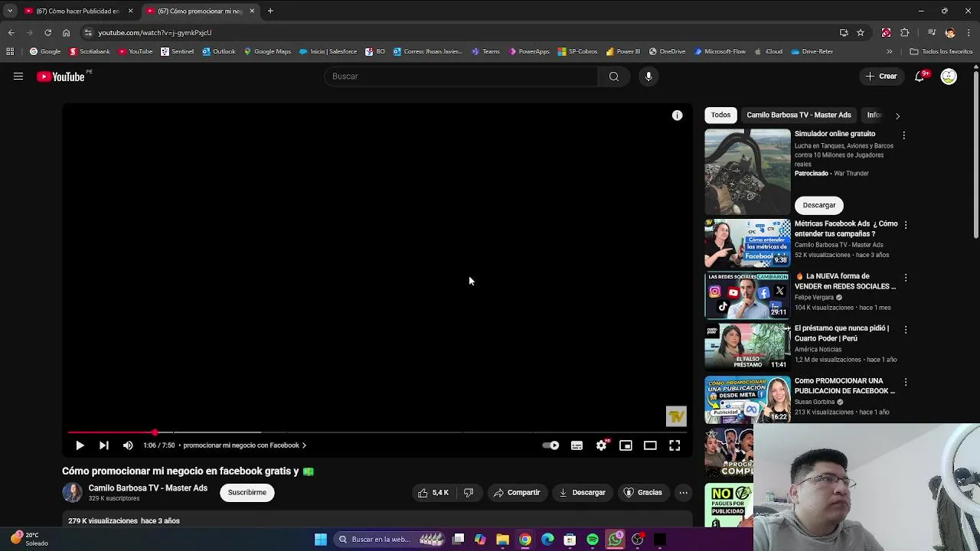Open the Google Maps bookmark

click(267, 52)
